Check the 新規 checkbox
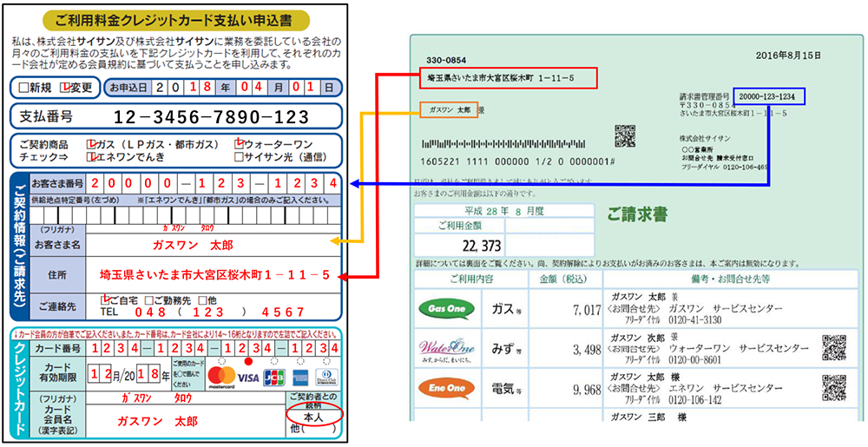 click(x=22, y=88)
